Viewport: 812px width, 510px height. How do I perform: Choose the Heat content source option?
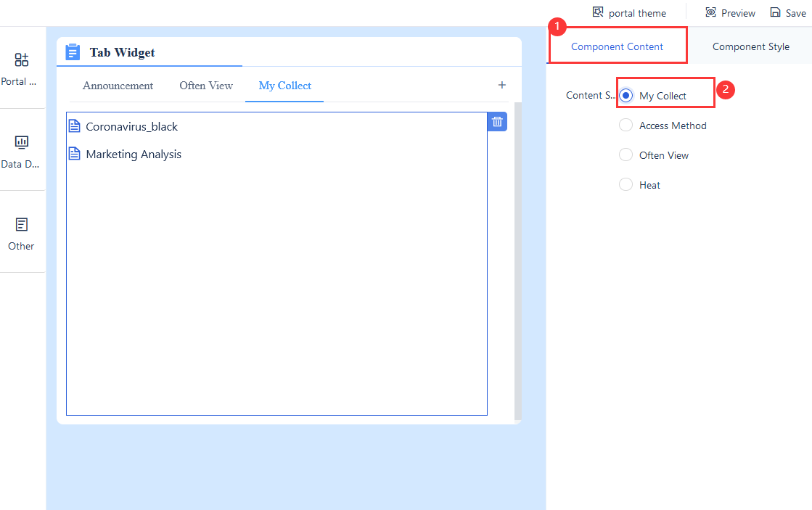[626, 184]
